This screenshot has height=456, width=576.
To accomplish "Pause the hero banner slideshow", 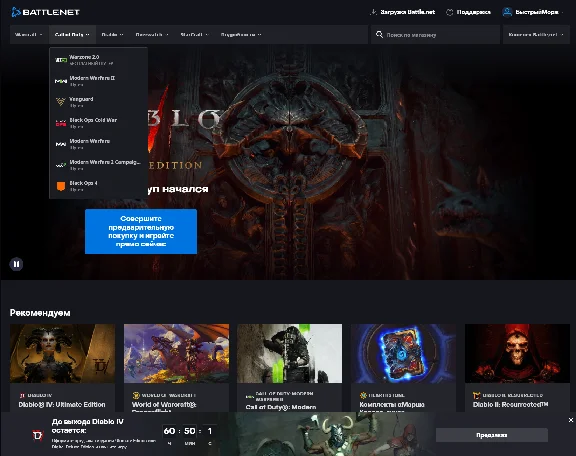I will (x=16, y=264).
